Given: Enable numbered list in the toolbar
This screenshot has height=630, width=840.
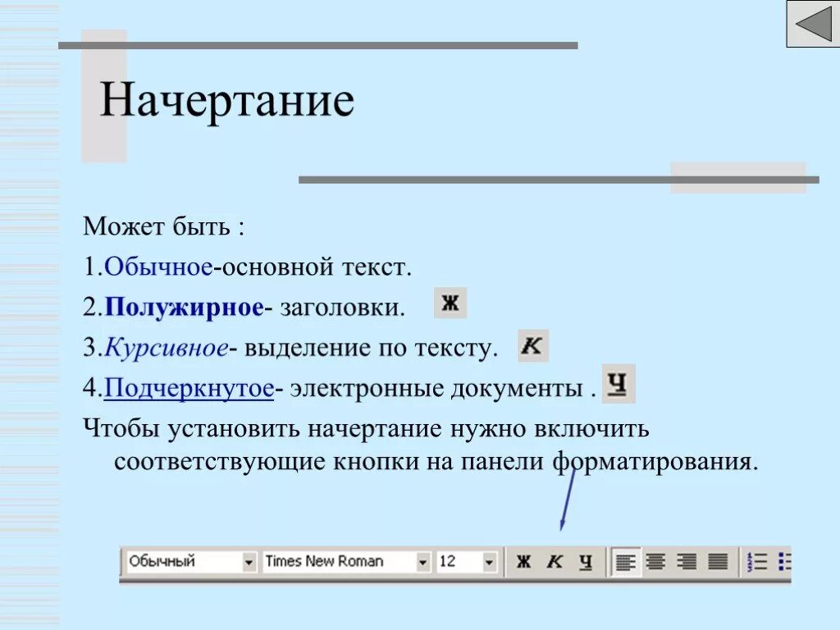Looking at the screenshot, I should 756,561.
